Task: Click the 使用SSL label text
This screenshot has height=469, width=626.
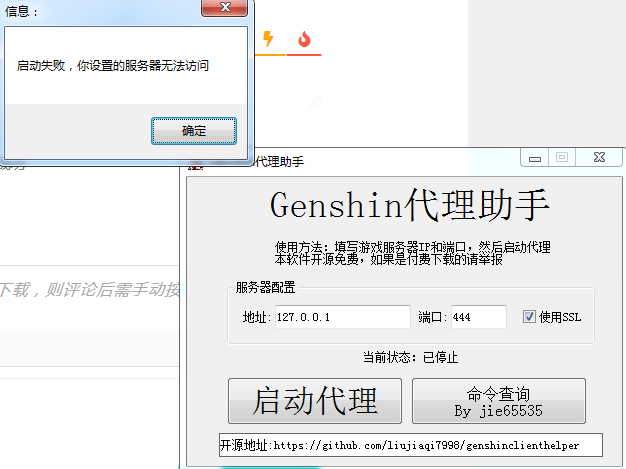Action: click(x=560, y=317)
